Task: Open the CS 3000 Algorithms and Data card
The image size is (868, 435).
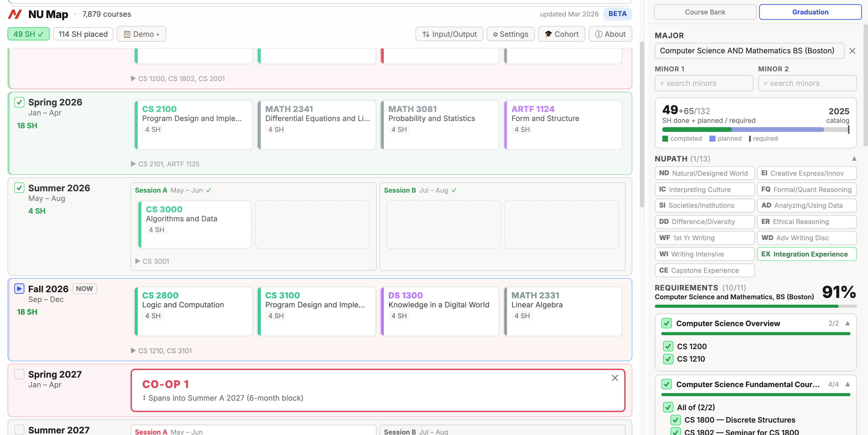Action: 195,225
